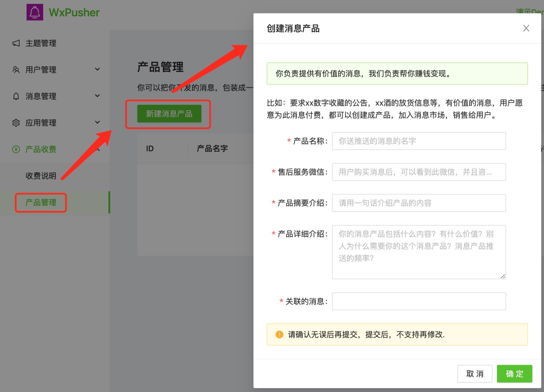Click the 关联的消息 field
The width and height of the screenshot is (544, 392).
point(419,301)
